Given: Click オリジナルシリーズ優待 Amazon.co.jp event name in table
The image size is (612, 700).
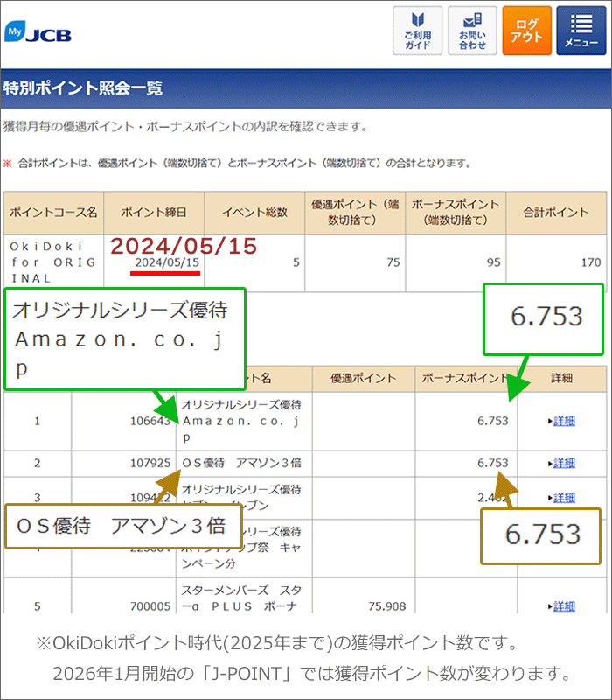Looking at the screenshot, I should point(241,421).
